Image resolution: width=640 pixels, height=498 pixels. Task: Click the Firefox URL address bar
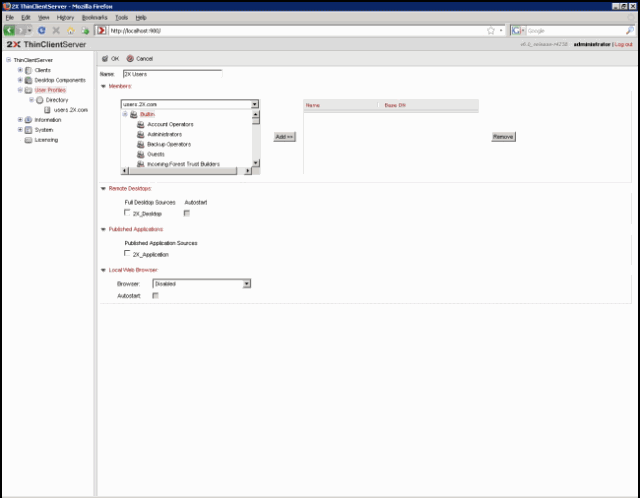click(296, 31)
